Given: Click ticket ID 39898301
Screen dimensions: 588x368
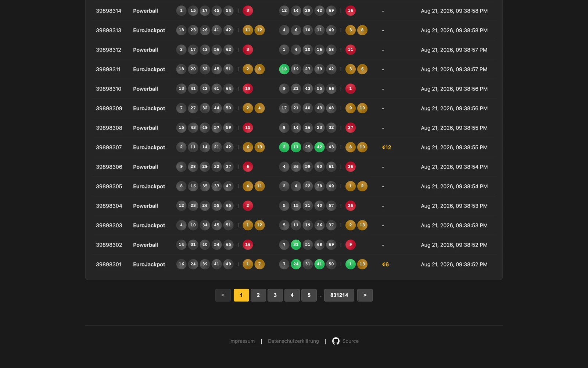Looking at the screenshot, I should click(109, 264).
